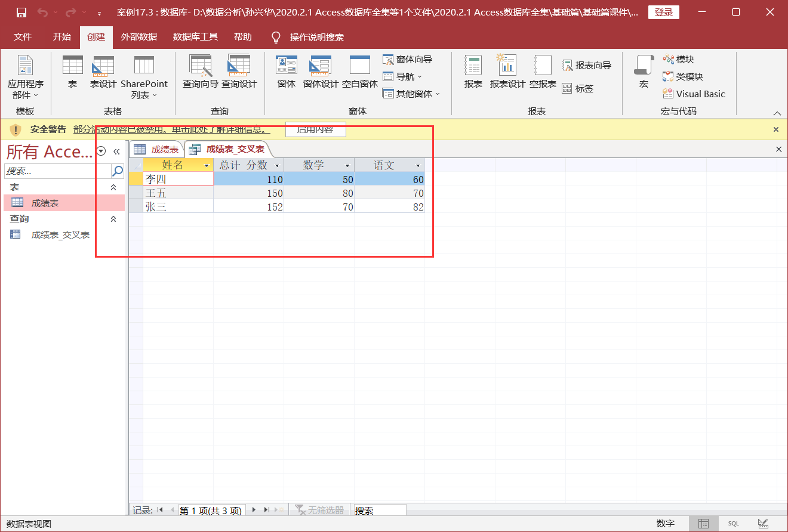Screen dimensions: 788x532
Task: Open the navigation pane category dropdown arrow
Action: (x=101, y=151)
